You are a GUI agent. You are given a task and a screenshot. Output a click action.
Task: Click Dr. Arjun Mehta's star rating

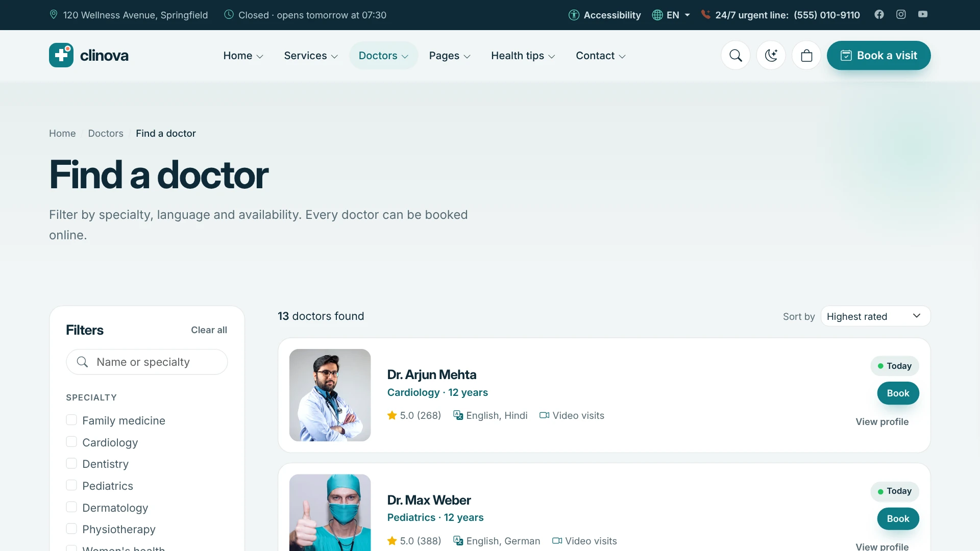pyautogui.click(x=414, y=415)
